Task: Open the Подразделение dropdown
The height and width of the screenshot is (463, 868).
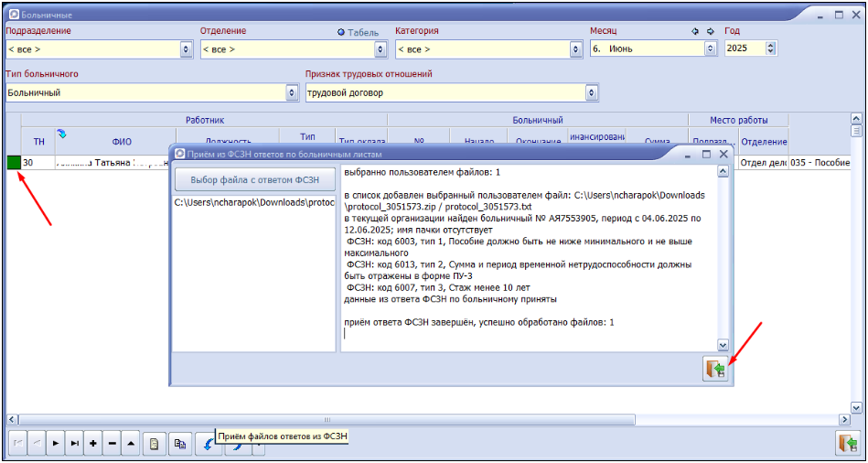Action: pos(187,48)
